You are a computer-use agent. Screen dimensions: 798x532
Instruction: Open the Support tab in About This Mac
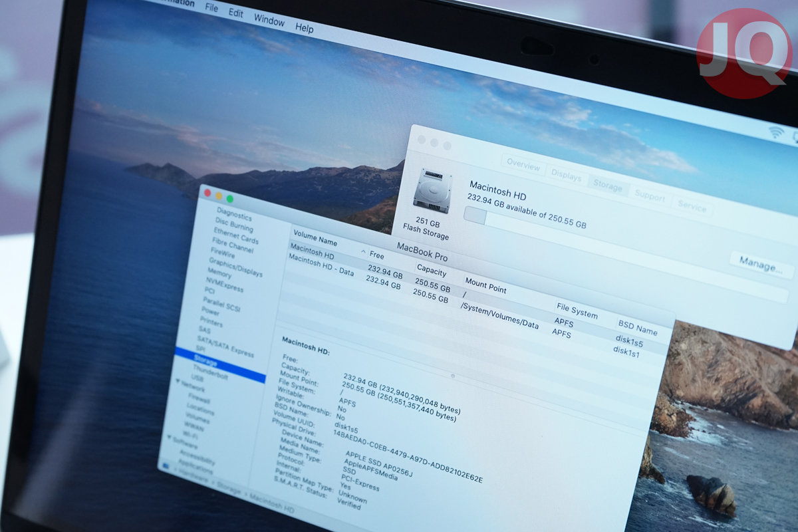650,197
